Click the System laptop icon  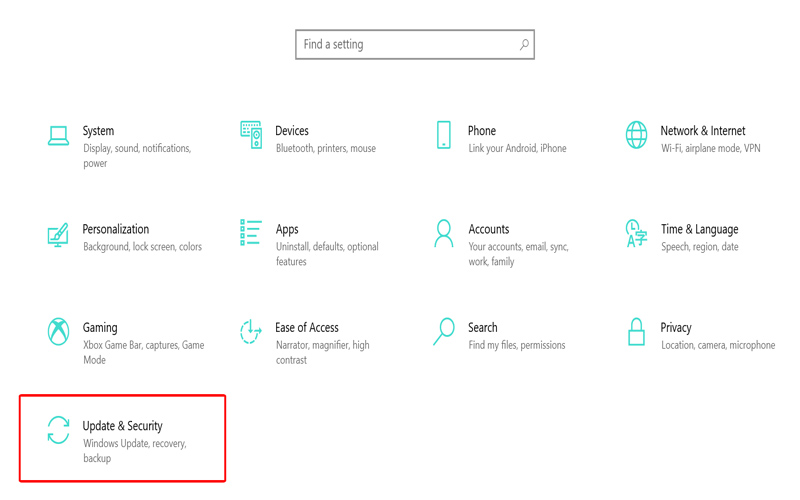tap(58, 135)
